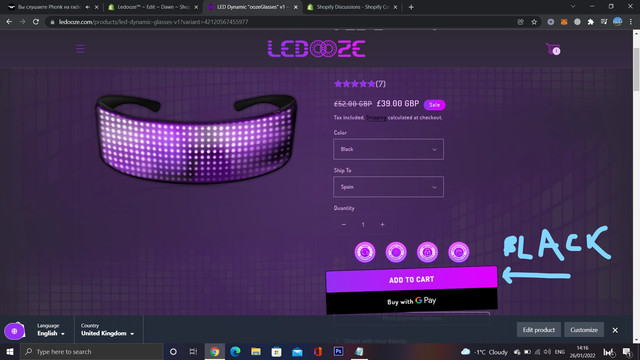Open the share page icon in address bar
The width and height of the screenshot is (640, 360).
pyautogui.click(x=520, y=22)
